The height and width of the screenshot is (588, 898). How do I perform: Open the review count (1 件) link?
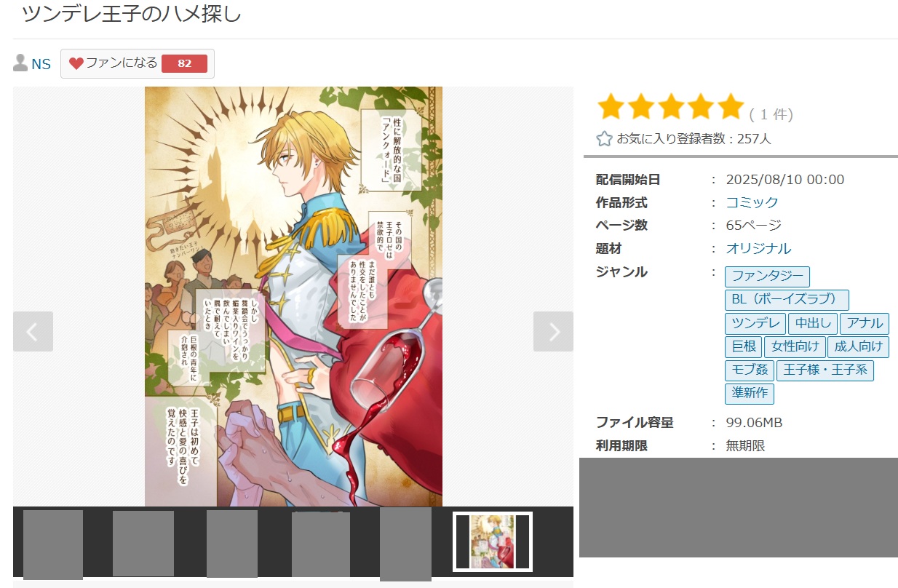click(771, 114)
